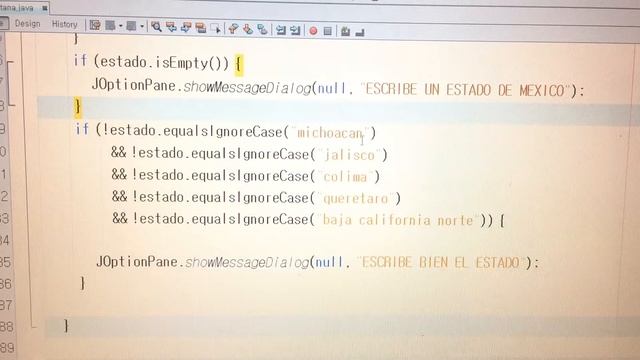Click the highlighted opening brace after isEmpty()
The height and width of the screenshot is (360, 640).
239,64
